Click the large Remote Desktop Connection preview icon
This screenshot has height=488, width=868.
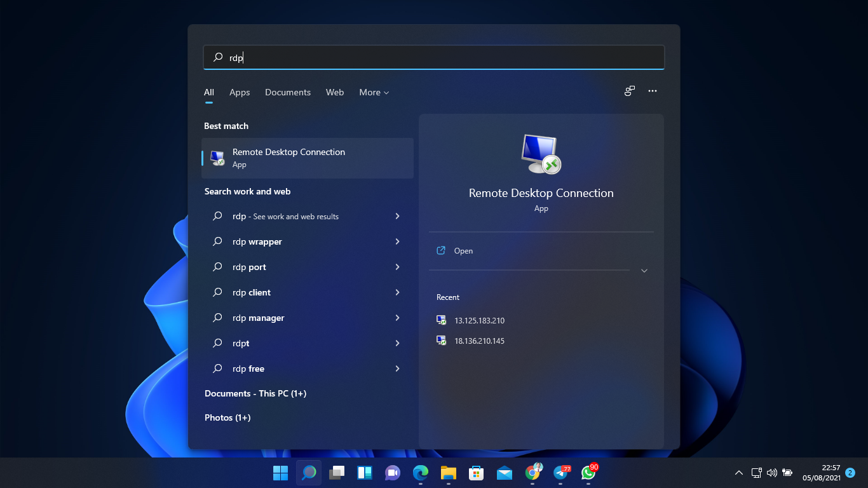point(541,154)
